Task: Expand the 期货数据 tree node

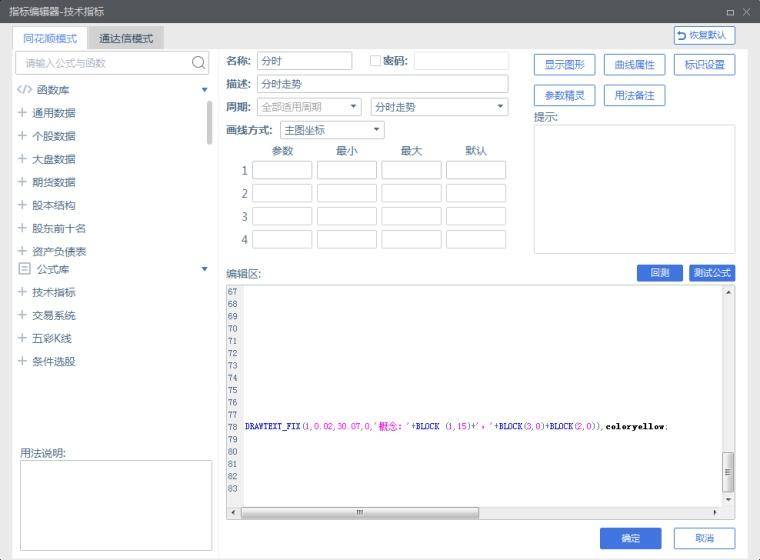Action: pos(22,182)
